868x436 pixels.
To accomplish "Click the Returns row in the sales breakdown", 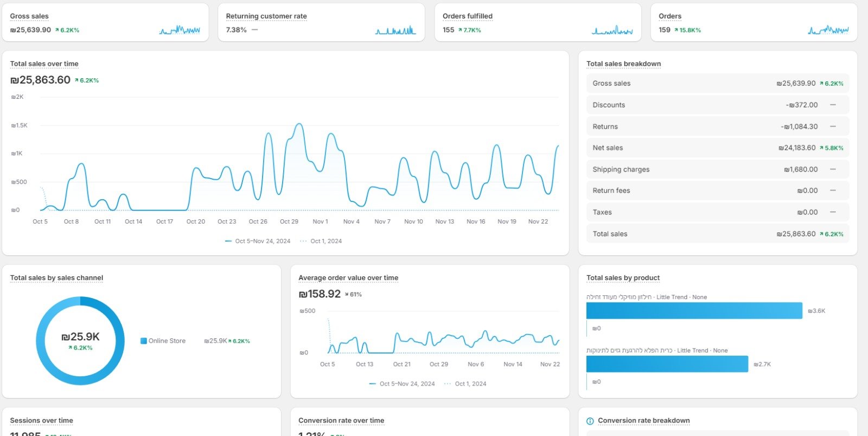I will pos(717,127).
